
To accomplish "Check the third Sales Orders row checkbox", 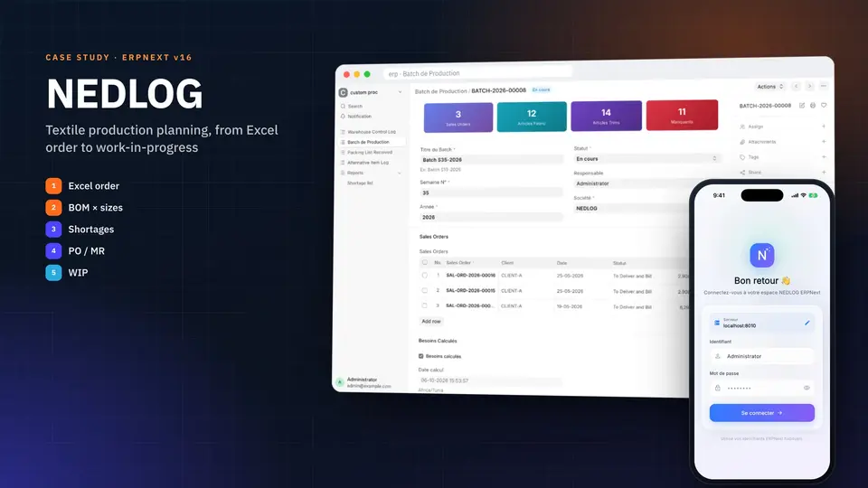I will [x=425, y=305].
